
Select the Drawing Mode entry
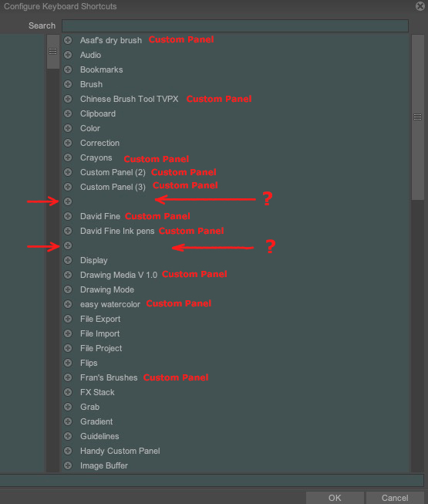tap(107, 289)
